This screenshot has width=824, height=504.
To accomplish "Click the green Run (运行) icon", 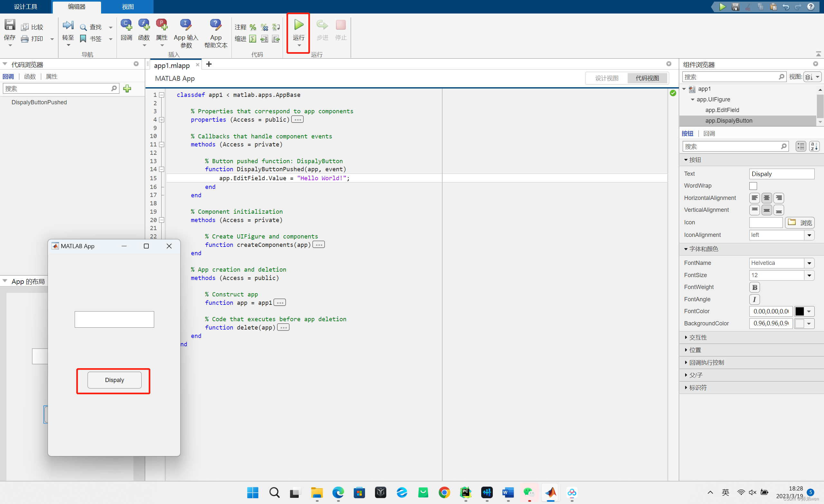I will point(299,25).
